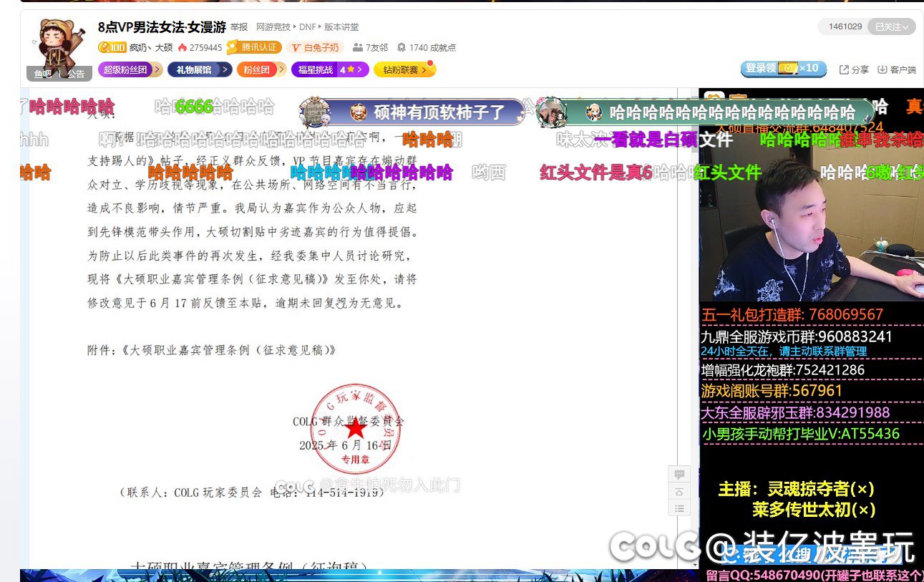This screenshot has width=924, height=582.
Task: Expand the 粉丝团 arrow chevron
Action: (280, 69)
